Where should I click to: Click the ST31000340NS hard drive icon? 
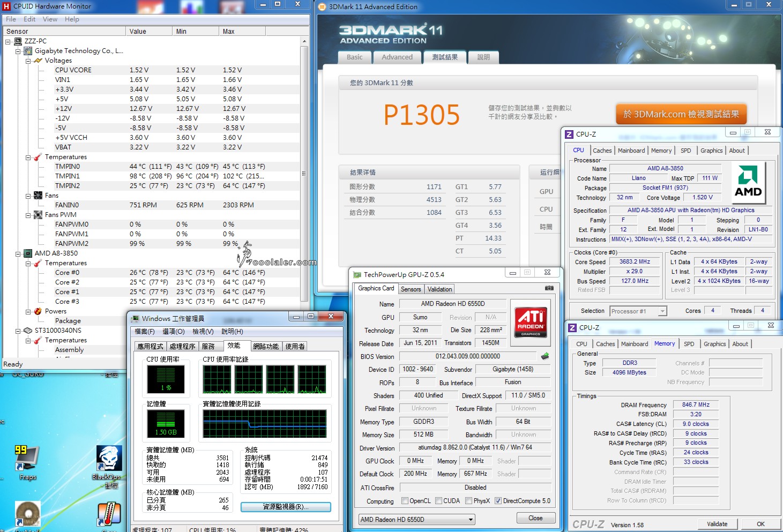[x=28, y=331]
